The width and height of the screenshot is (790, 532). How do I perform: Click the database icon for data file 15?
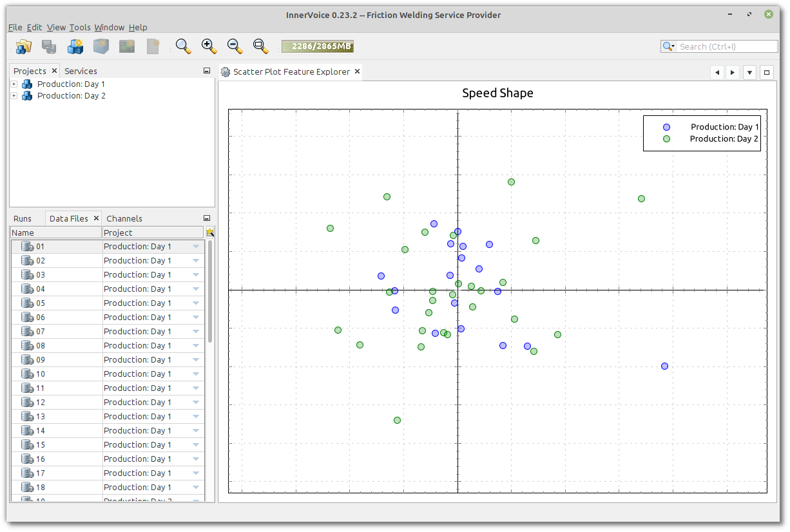(27, 445)
